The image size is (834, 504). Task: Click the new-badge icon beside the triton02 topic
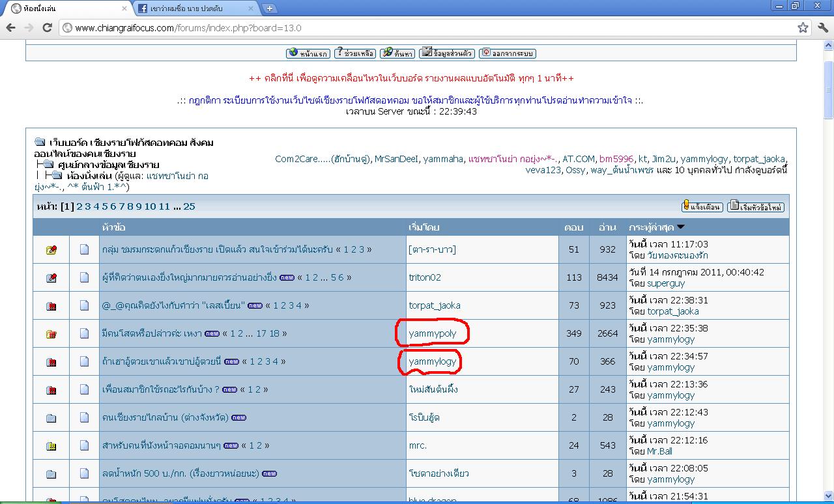[x=287, y=277]
